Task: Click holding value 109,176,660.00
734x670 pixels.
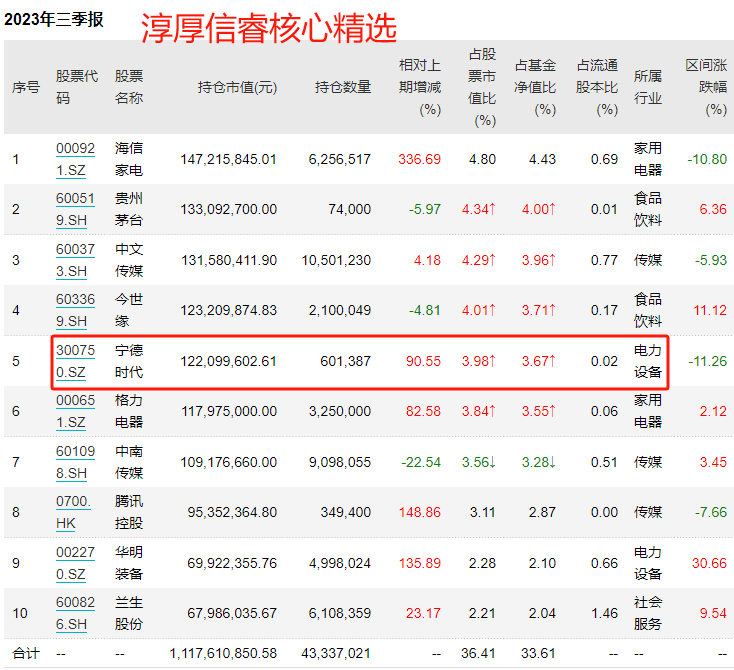Action: click(228, 462)
